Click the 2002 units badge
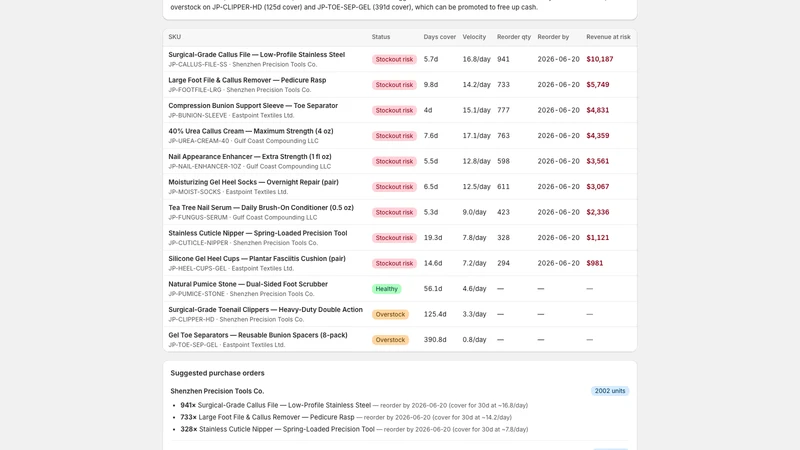The image size is (800, 450). [610, 391]
